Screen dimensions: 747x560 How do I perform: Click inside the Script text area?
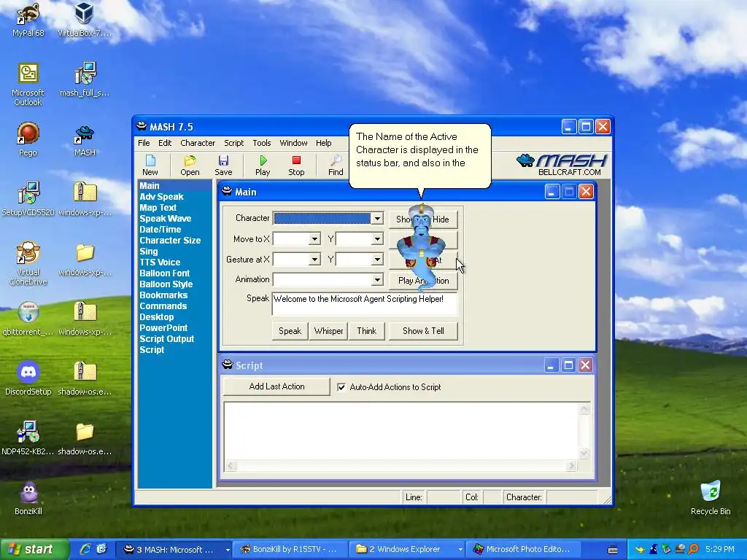point(401,431)
